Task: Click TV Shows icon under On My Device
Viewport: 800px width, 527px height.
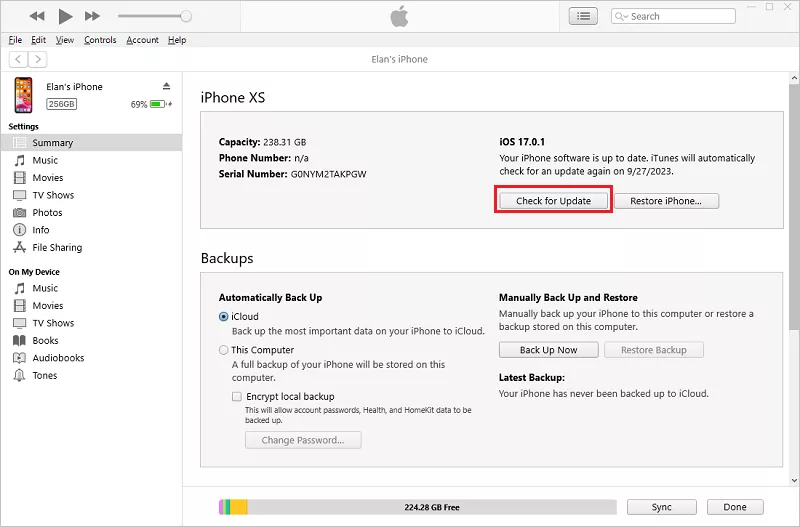Action: pos(19,323)
